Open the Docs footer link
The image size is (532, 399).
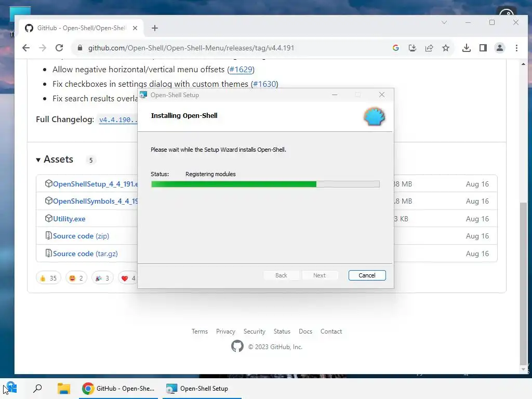pos(305,331)
